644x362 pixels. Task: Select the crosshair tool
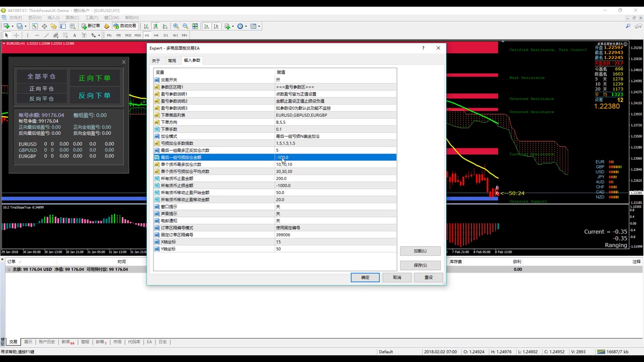tap(16, 35)
